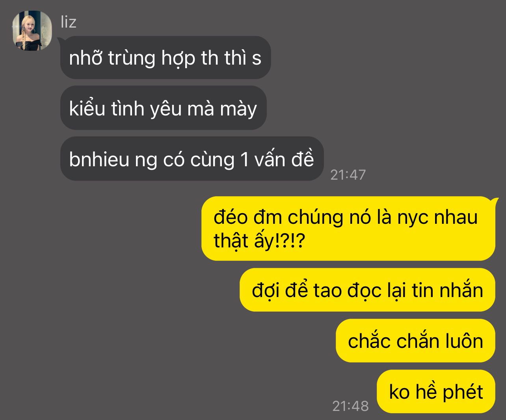Select the message 'nhỡ trùng hợp th thì s'
The width and height of the screenshot is (506, 420).
(x=166, y=58)
